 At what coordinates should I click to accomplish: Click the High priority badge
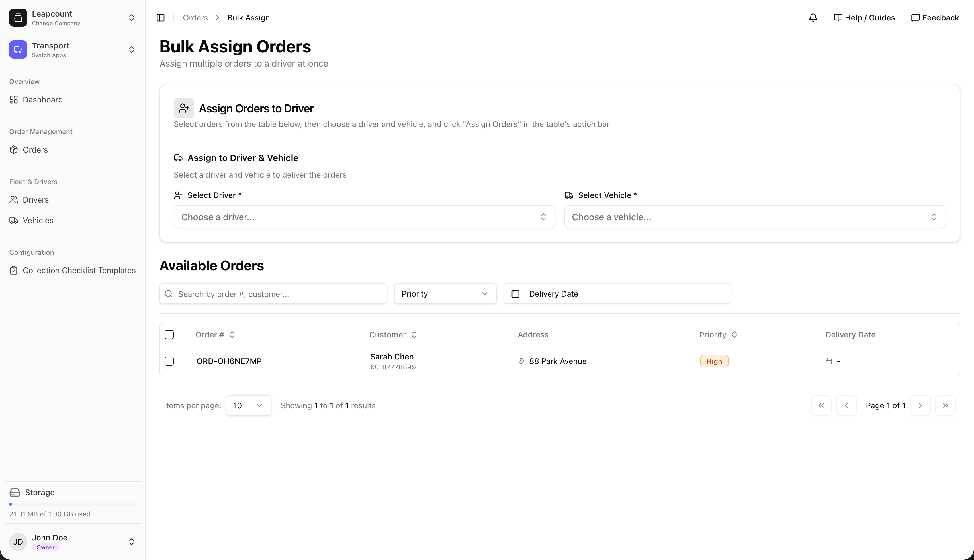pos(714,361)
